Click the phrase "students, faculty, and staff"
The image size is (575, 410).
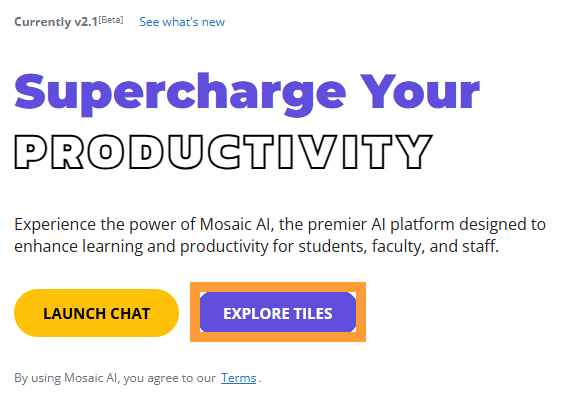click(399, 246)
